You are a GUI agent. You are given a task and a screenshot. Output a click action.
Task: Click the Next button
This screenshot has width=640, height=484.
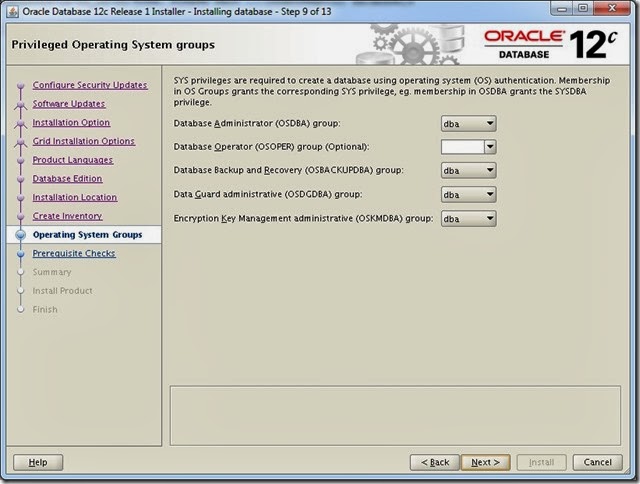click(x=485, y=462)
